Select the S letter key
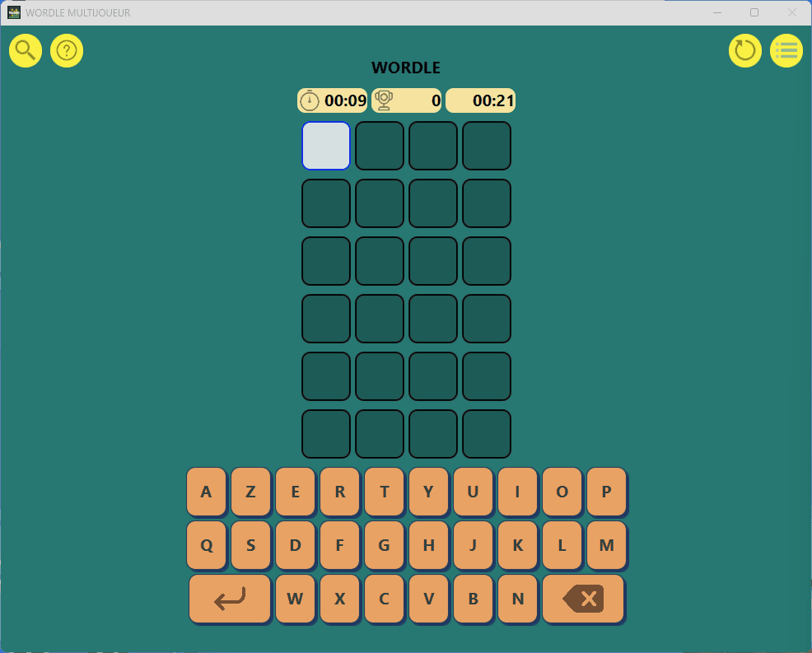812x653 pixels. (x=250, y=545)
